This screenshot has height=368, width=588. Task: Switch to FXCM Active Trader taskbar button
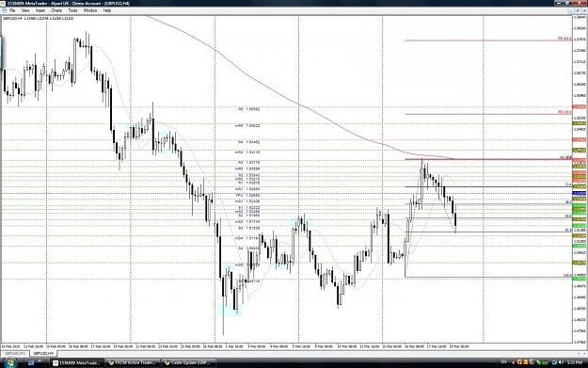133,362
